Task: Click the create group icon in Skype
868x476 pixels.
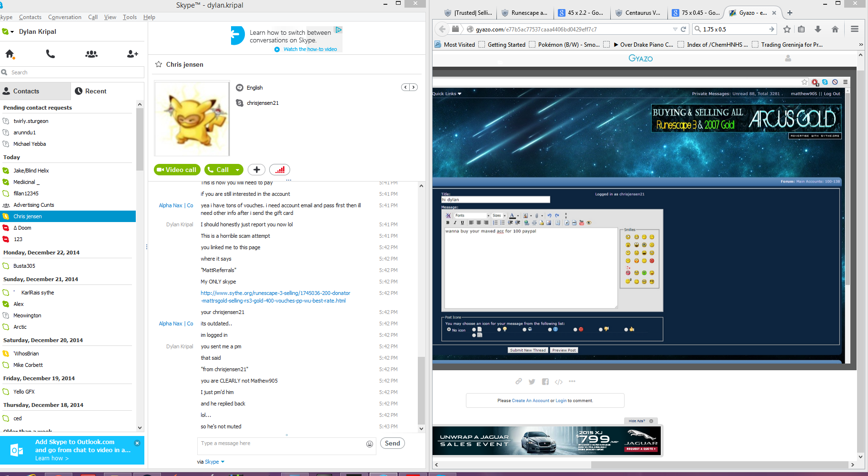Action: (91, 54)
